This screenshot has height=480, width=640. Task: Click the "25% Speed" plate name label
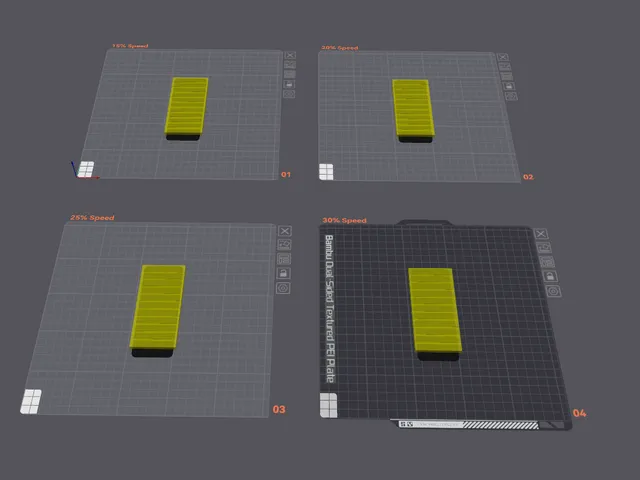pyautogui.click(x=92, y=218)
